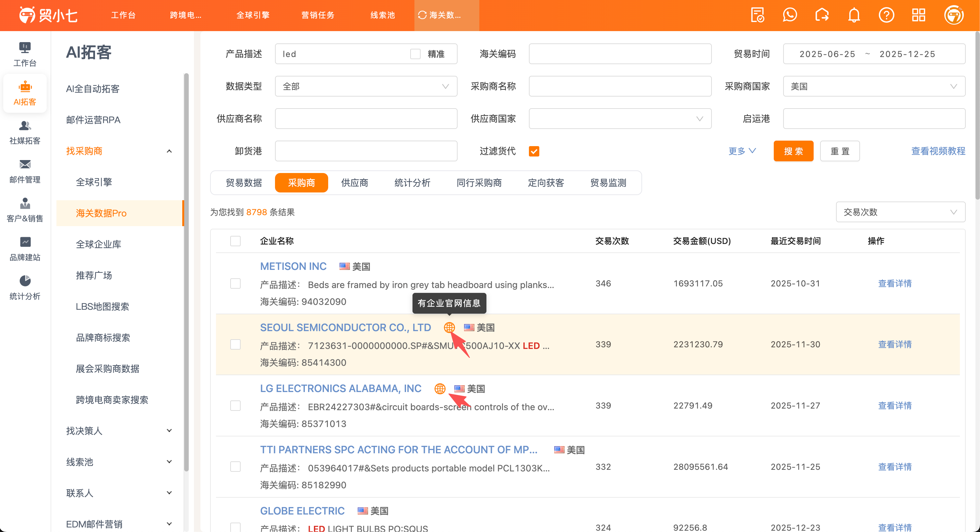This screenshot has height=532, width=980.
Task: Open the help question mark icon
Action: pyautogui.click(x=886, y=15)
